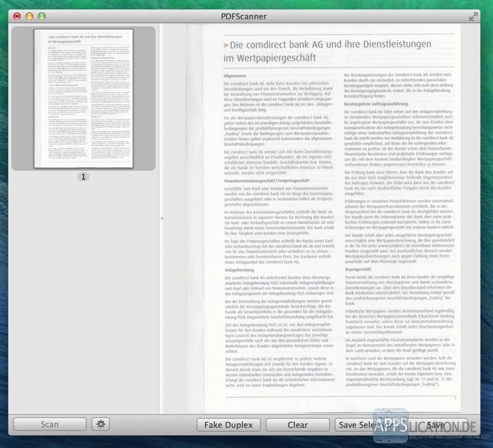This screenshot has width=493, height=448.
Task: Select the page 1 thumbnail
Action: click(x=83, y=99)
